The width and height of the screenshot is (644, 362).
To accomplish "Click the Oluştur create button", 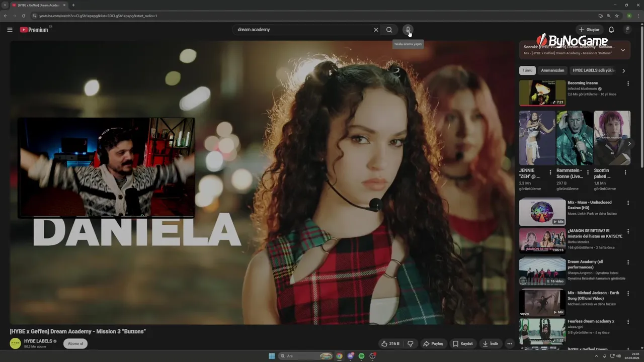I will coord(589,30).
